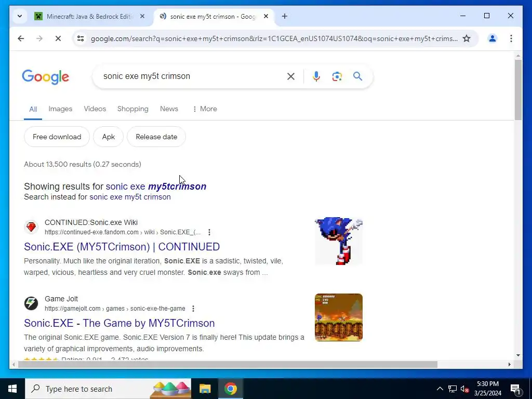The image size is (532, 399).
Task: Apply the Free download chip
Action: point(57,137)
